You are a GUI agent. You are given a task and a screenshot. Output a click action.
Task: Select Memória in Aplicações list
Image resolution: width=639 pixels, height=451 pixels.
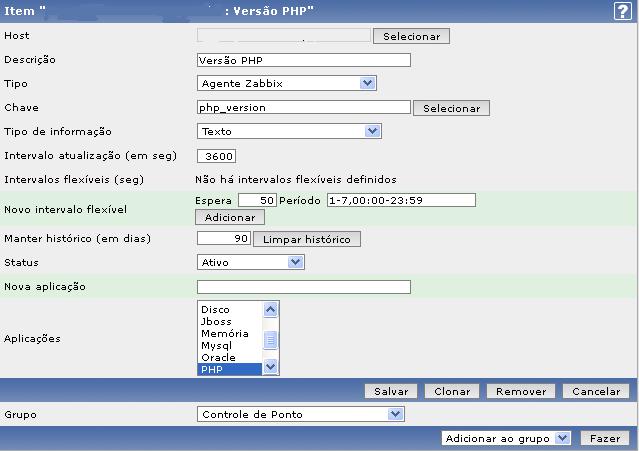coord(230,333)
